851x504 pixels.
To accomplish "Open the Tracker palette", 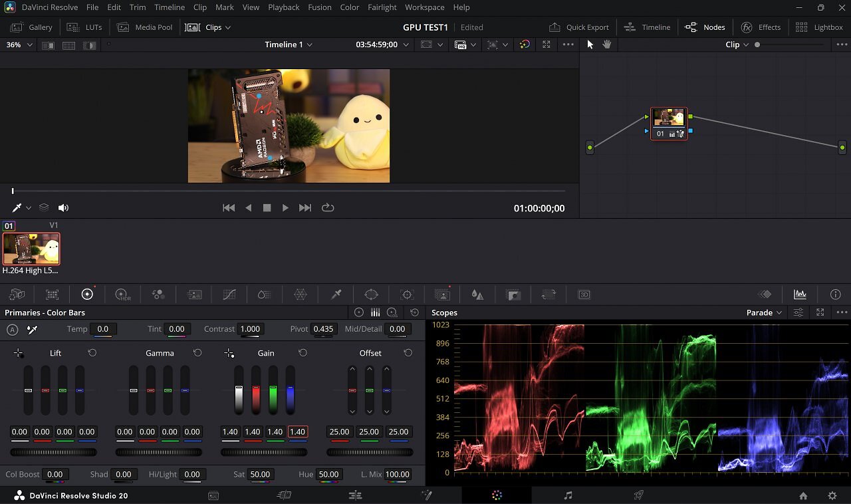I will [x=407, y=295].
